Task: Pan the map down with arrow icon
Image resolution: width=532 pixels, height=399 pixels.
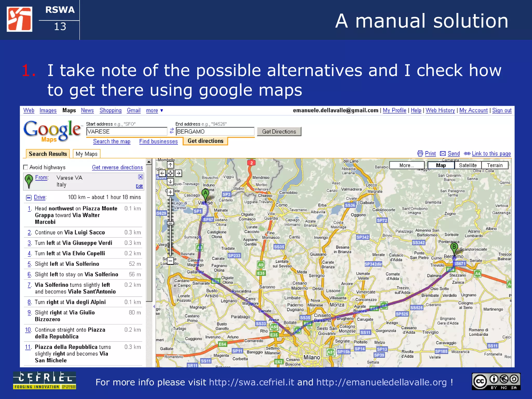Action: tap(170, 181)
